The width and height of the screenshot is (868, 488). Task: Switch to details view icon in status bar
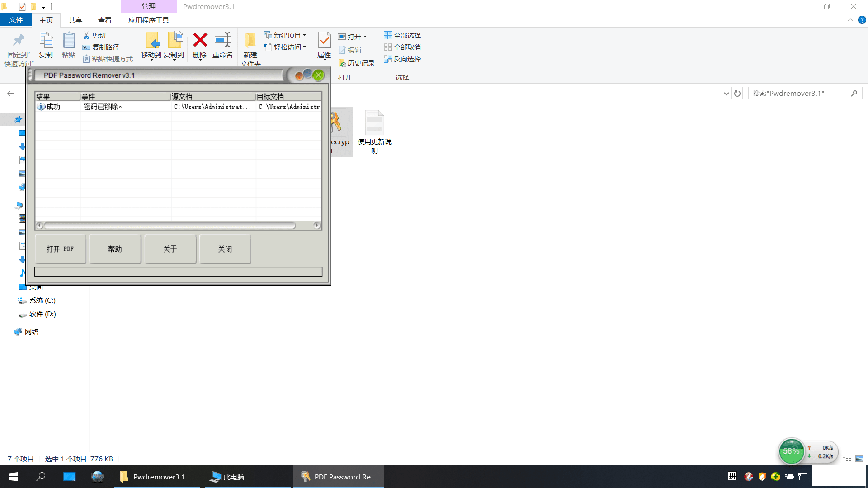pos(847,459)
